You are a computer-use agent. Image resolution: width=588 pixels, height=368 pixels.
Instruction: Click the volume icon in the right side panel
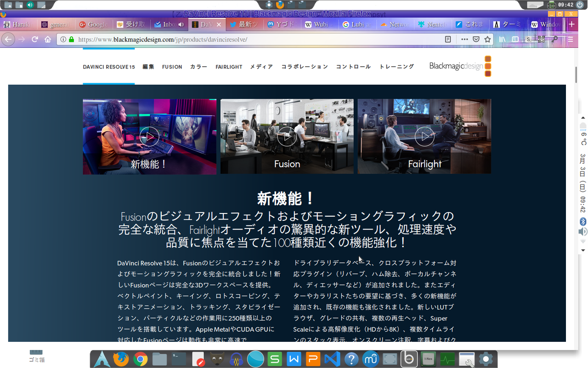583,231
